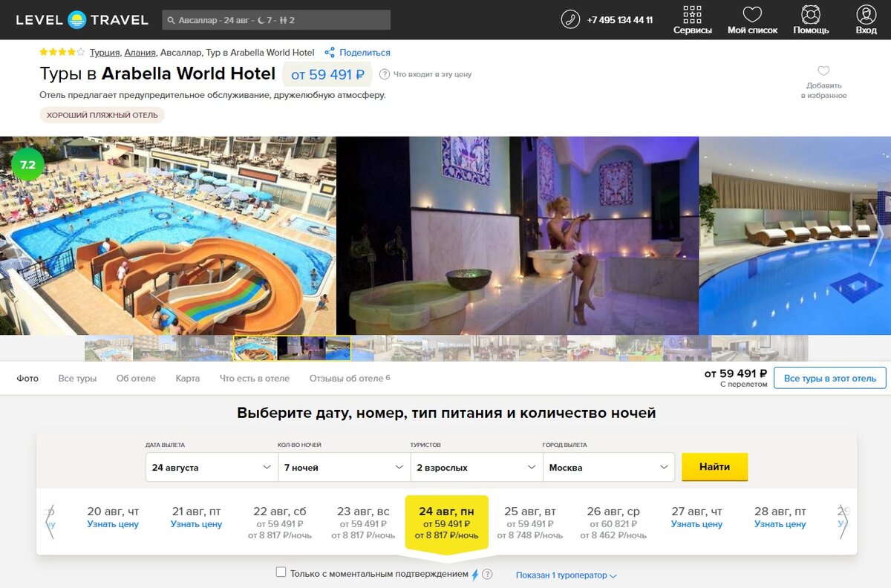Open the Турция breadcrumb link
The height and width of the screenshot is (588, 891).
(105, 53)
